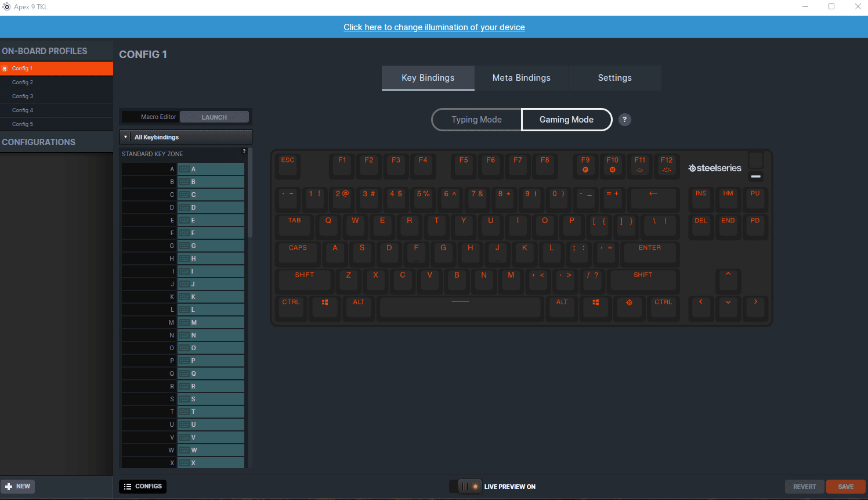Click the SAVE button

845,487
